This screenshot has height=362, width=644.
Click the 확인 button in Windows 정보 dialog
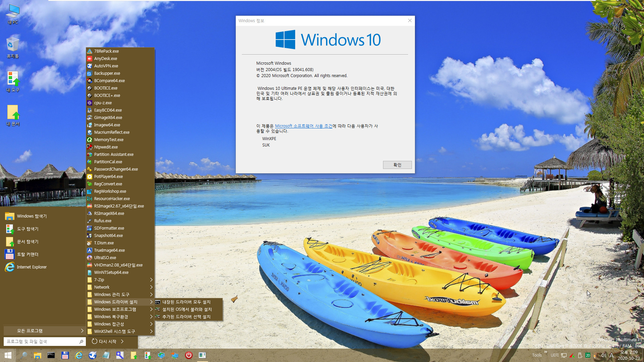coord(397,165)
